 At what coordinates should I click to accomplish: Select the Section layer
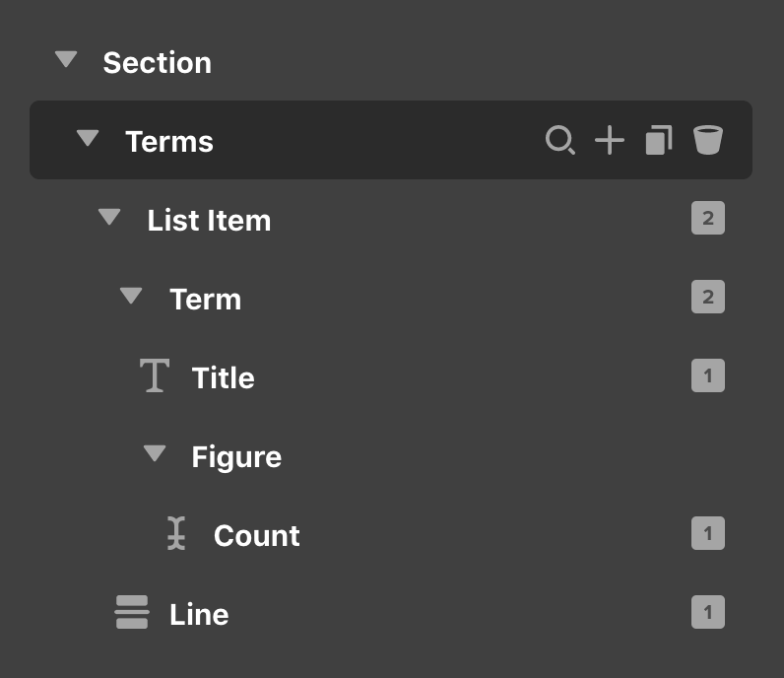tap(157, 62)
